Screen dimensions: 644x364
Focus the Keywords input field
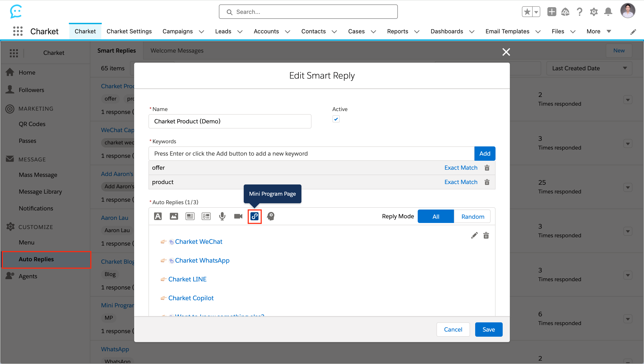click(311, 154)
